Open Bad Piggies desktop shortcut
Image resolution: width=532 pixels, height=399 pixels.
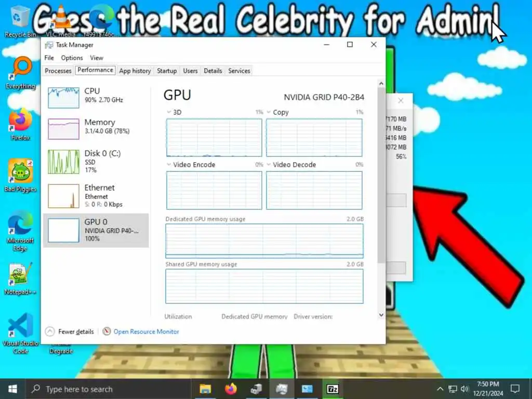[x=20, y=176]
